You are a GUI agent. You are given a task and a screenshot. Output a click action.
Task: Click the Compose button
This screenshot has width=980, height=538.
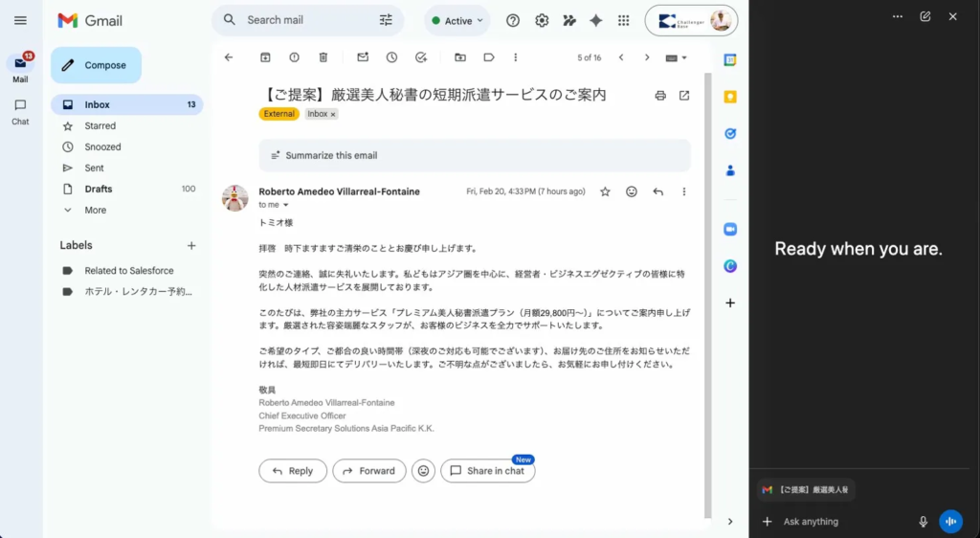pyautogui.click(x=96, y=65)
